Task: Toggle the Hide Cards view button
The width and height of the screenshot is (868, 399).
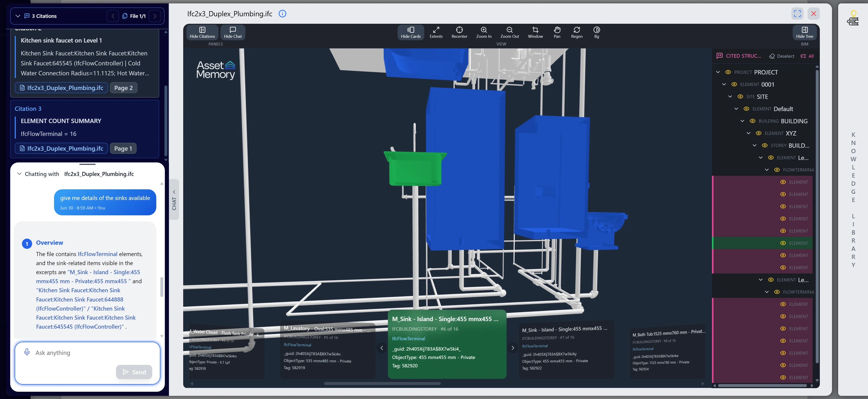Action: (410, 32)
